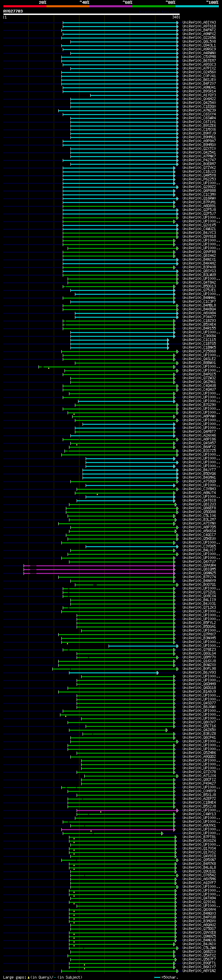Select hit label UniRef100_B7P274

(199, 577)
